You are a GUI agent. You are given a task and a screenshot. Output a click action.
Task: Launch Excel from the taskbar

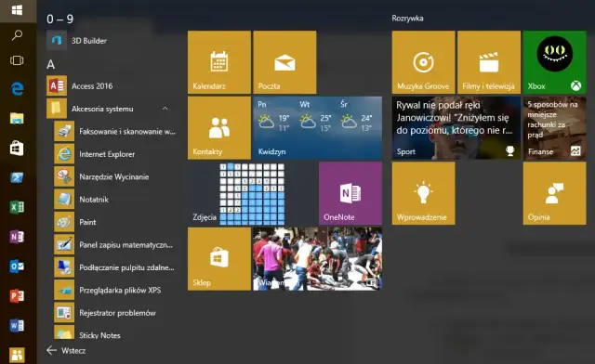point(17,207)
